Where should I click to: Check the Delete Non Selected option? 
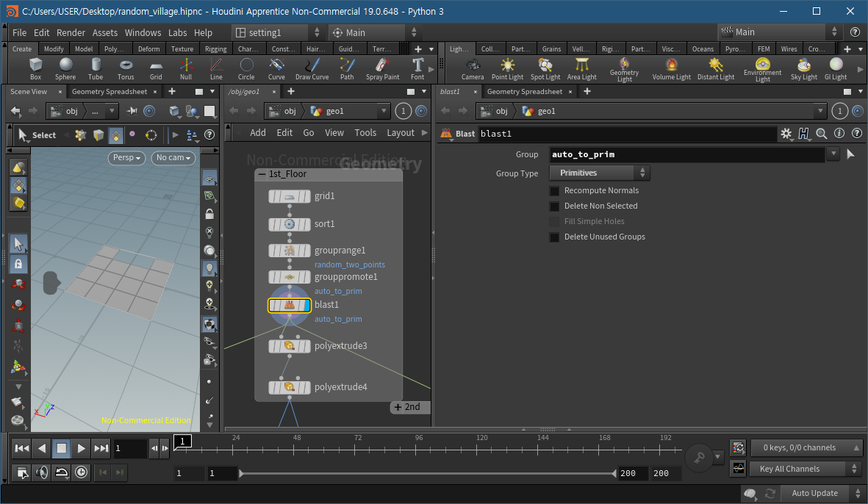click(555, 206)
